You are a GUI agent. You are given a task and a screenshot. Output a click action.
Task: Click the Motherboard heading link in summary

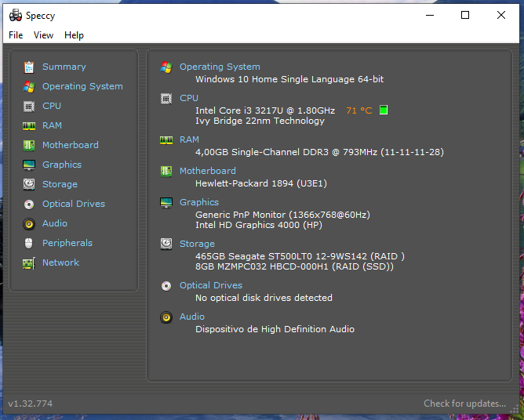pyautogui.click(x=208, y=171)
